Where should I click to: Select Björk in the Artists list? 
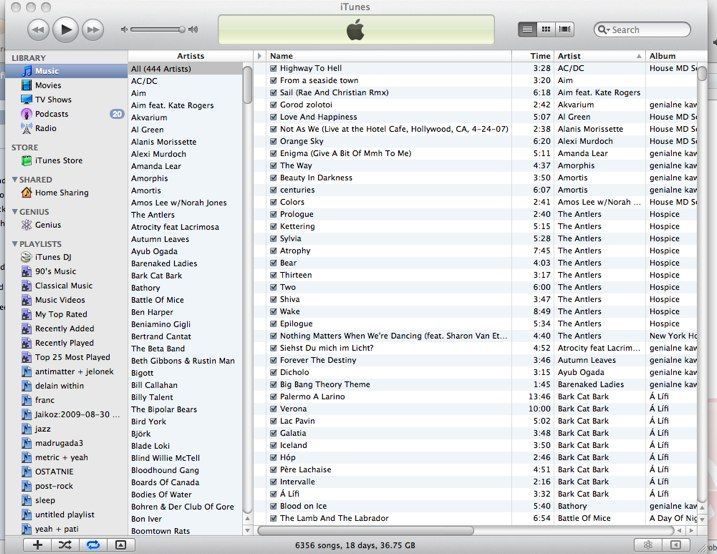coord(185,434)
